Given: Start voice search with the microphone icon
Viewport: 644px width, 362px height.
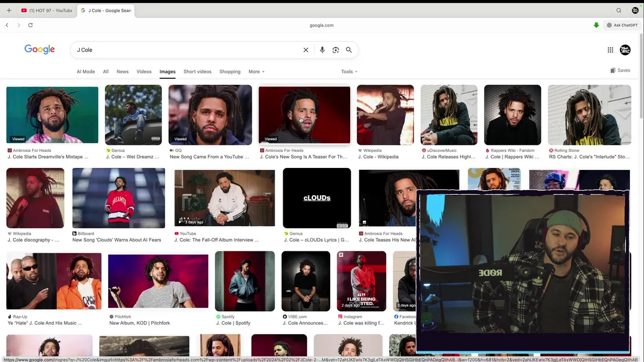Looking at the screenshot, I should [x=322, y=50].
